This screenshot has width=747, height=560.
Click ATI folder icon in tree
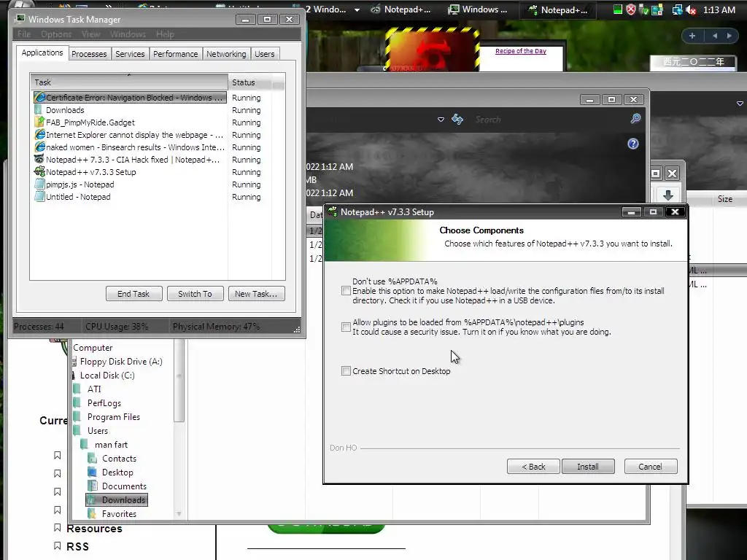77,389
